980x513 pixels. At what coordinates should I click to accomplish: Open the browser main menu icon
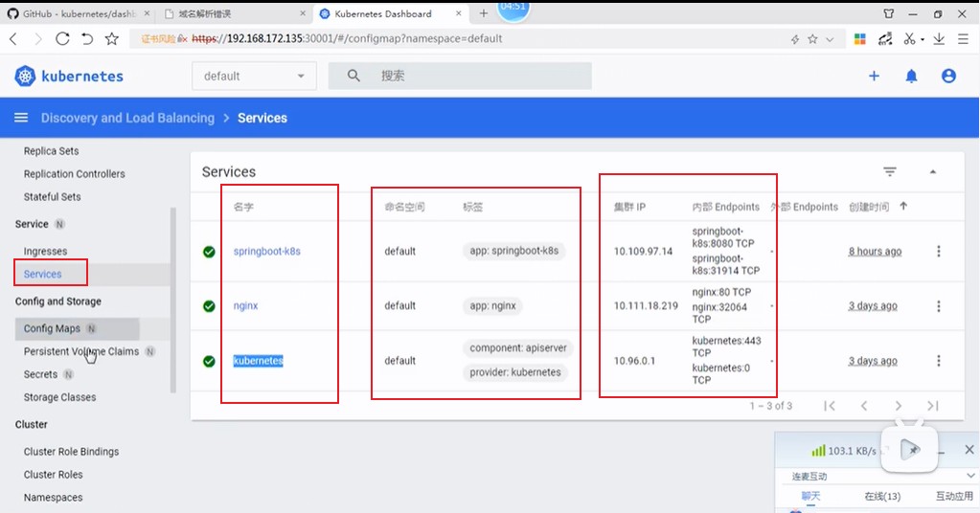[x=963, y=38]
